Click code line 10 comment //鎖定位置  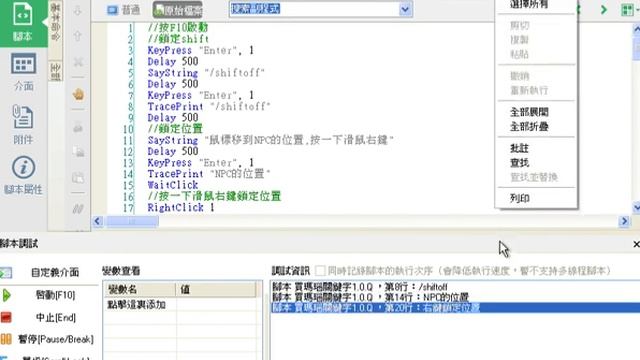tap(175, 129)
